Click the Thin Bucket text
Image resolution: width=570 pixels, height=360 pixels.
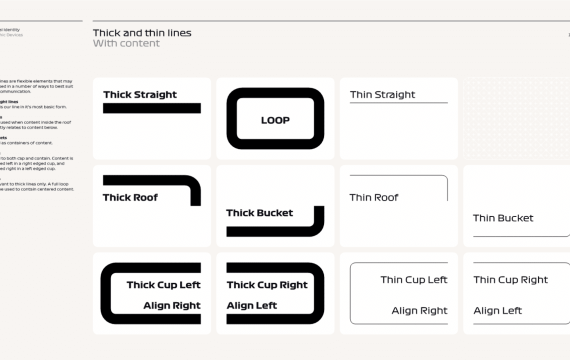click(x=503, y=218)
